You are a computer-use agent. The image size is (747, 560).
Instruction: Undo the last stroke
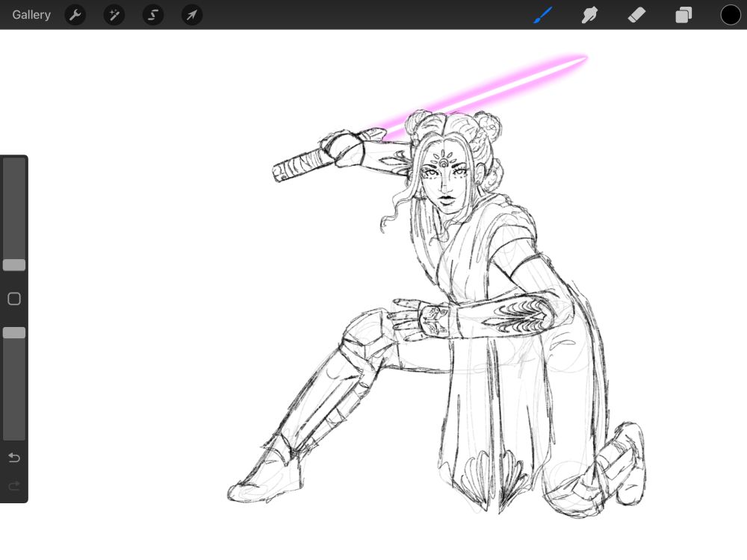14,458
